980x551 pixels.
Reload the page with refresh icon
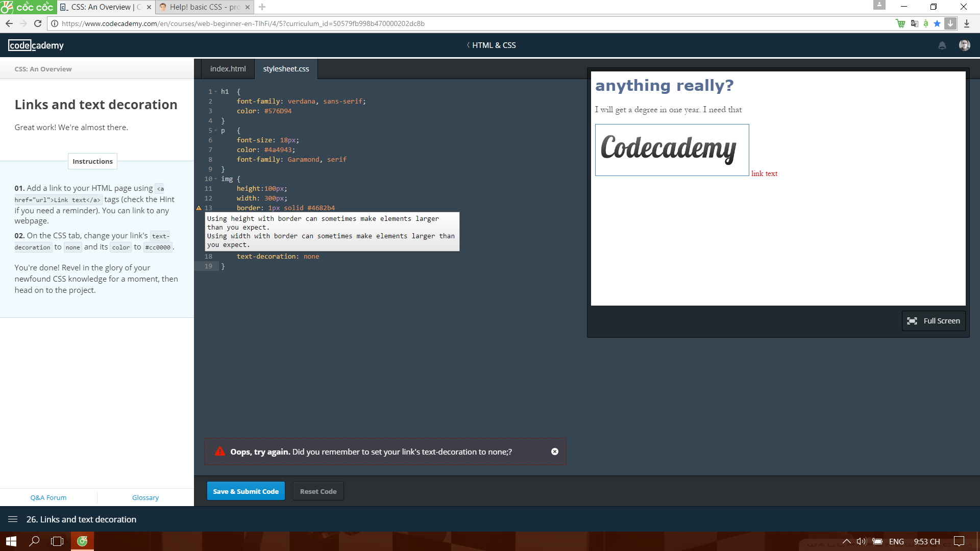(x=38, y=23)
